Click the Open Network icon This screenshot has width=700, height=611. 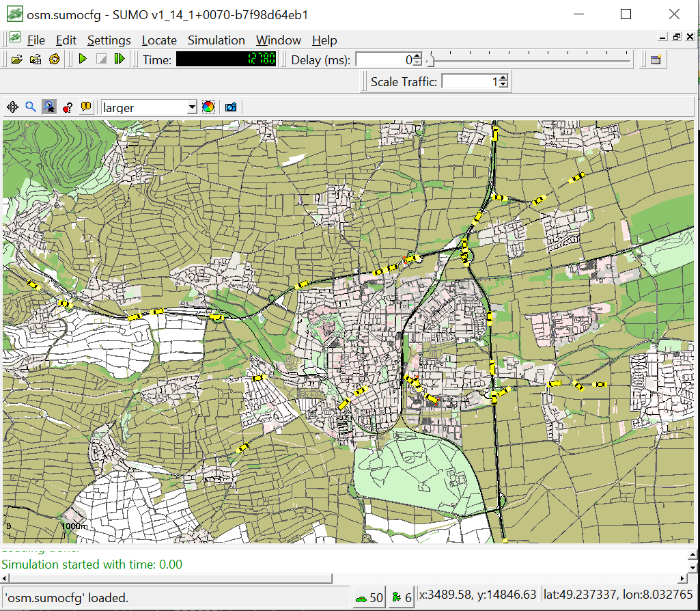36,59
